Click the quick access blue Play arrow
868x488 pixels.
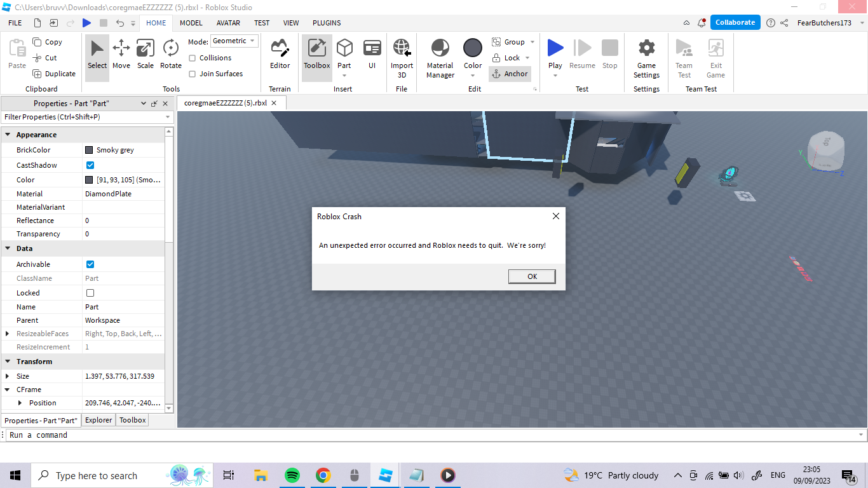point(86,23)
